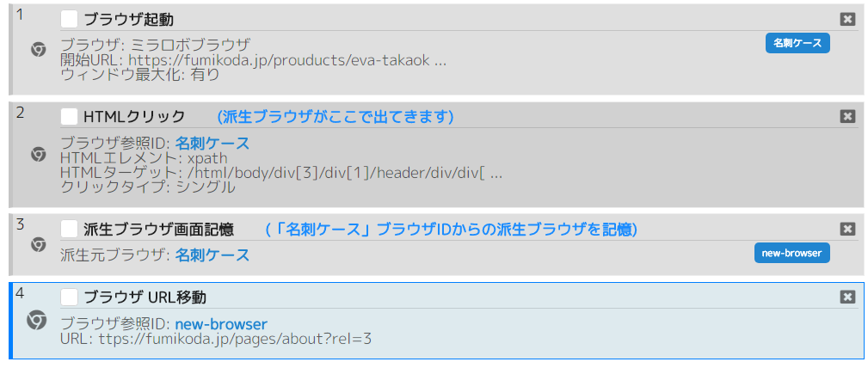868x368 pixels.
Task: Check the ブラウザ起動 step checkbox
Action: tap(70, 19)
